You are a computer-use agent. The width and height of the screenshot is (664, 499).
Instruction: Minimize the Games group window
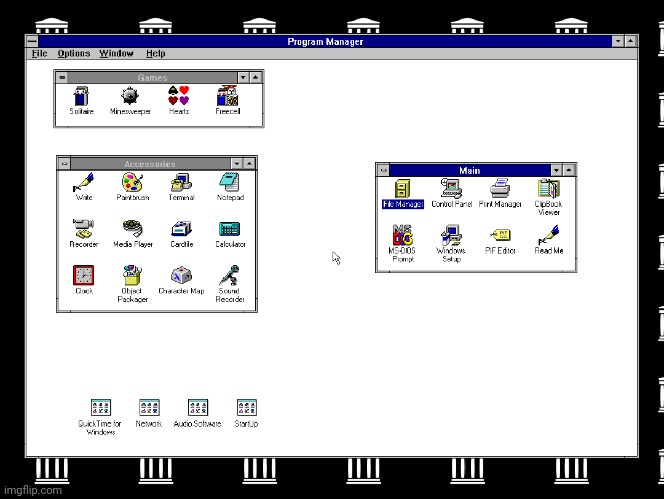[x=243, y=77]
